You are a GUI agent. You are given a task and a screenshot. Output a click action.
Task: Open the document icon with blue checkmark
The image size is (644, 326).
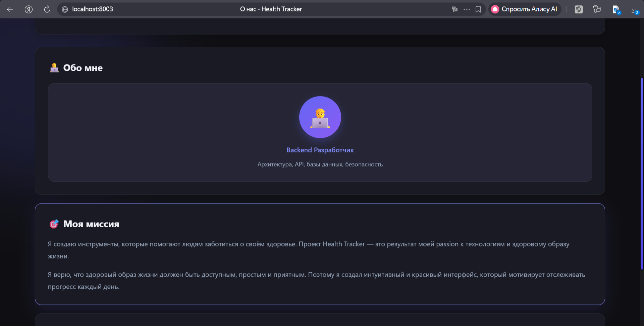(x=616, y=10)
